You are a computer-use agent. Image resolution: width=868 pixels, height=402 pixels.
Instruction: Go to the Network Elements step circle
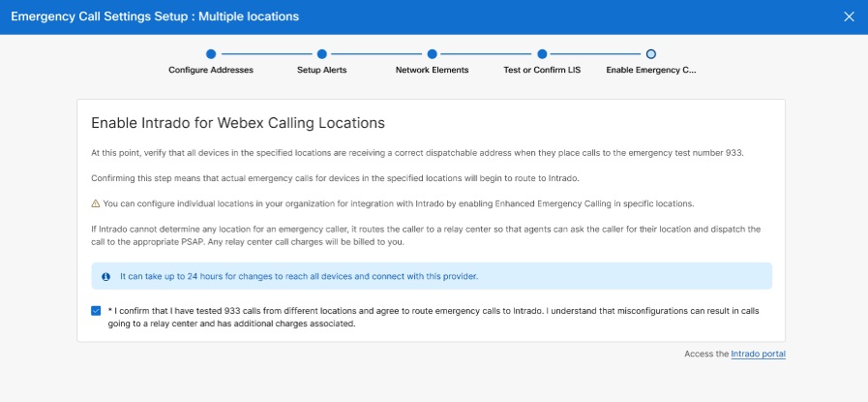click(x=433, y=54)
